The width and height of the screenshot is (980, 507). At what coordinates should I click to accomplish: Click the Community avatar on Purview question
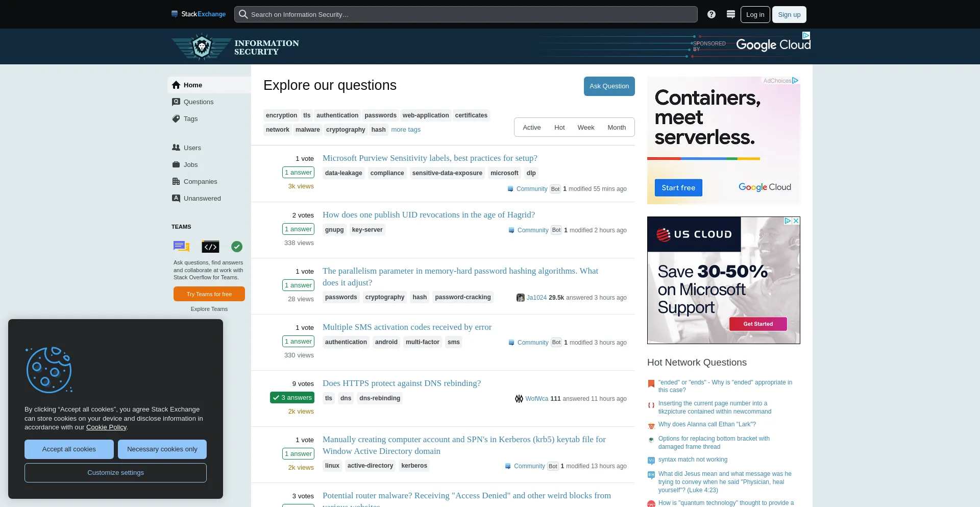tap(510, 189)
